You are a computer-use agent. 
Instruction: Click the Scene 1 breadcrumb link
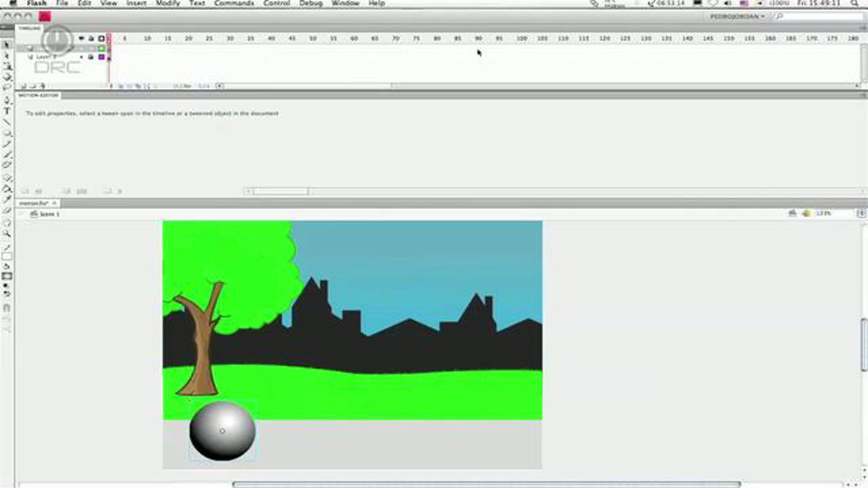tap(49, 214)
